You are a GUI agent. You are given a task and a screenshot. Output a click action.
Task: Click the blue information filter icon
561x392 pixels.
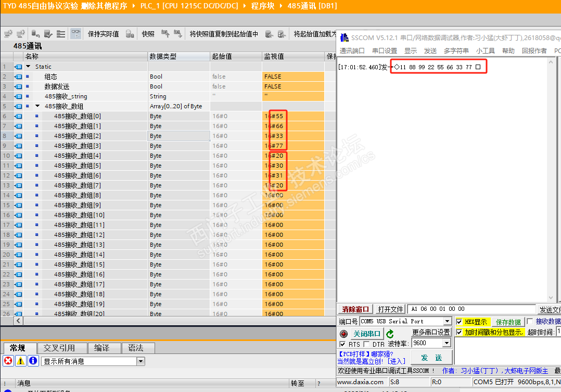(33, 360)
